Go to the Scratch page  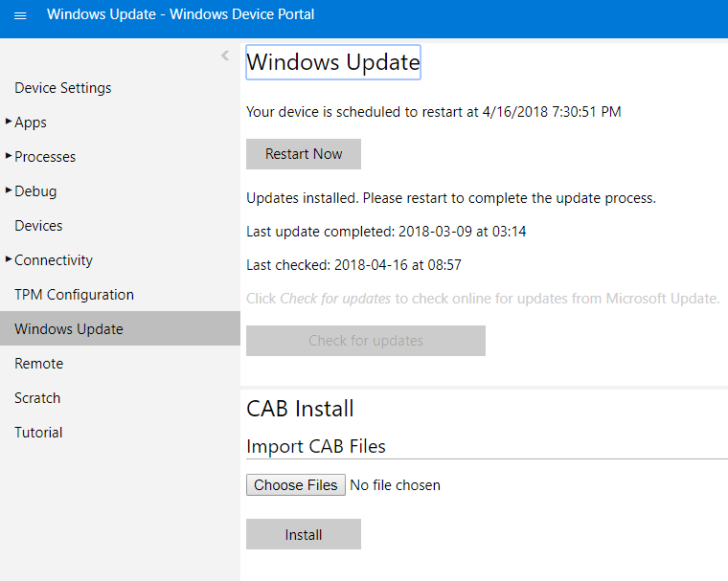37,398
